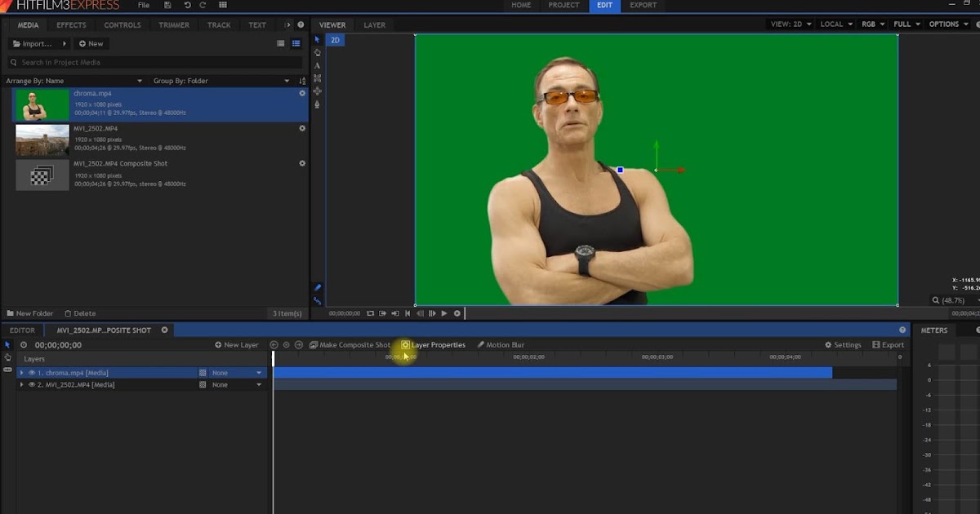This screenshot has width=980, height=514.
Task: Open blend dropdown for MVI_2502.MP4 layer
Action: pyautogui.click(x=237, y=384)
